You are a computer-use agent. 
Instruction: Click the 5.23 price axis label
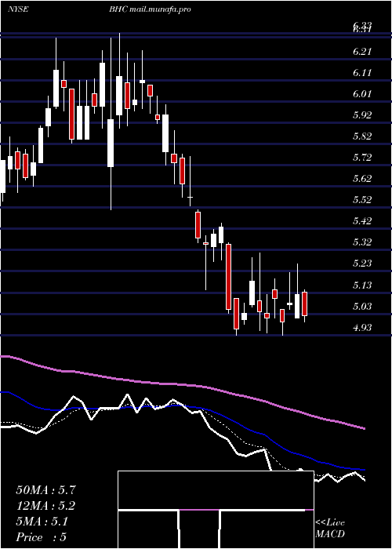(x=362, y=263)
